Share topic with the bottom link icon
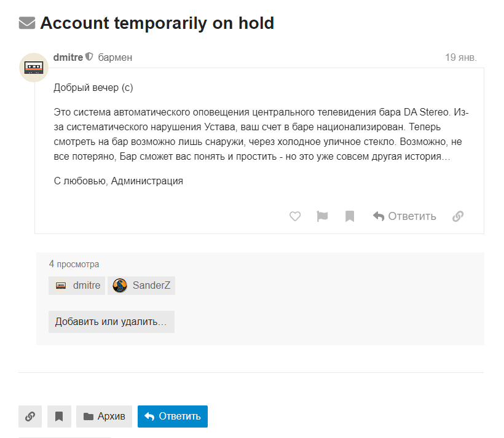 click(30, 416)
